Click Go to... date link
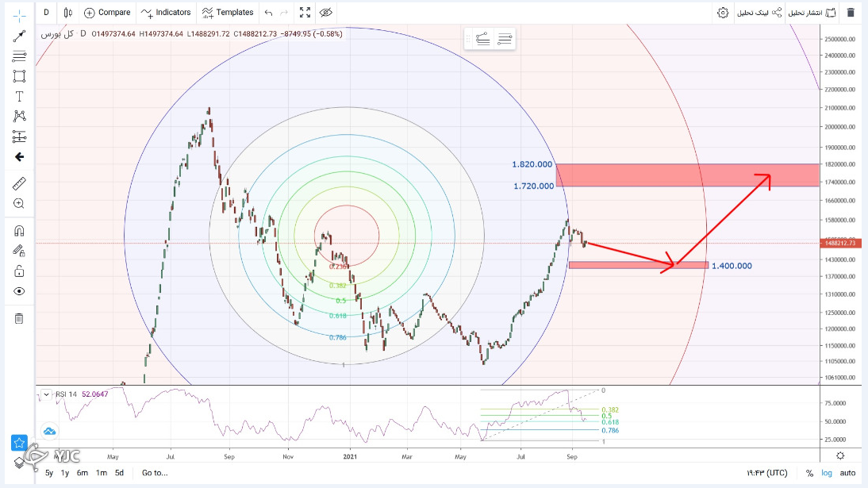Screen dimensions: 868x488 pyautogui.click(x=155, y=473)
